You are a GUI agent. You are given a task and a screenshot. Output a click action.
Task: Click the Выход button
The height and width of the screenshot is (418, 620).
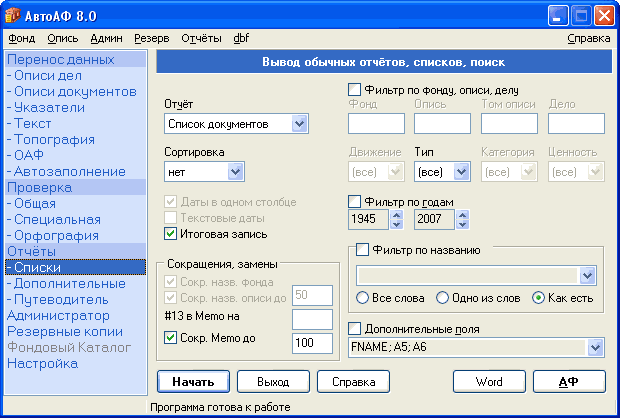(273, 382)
